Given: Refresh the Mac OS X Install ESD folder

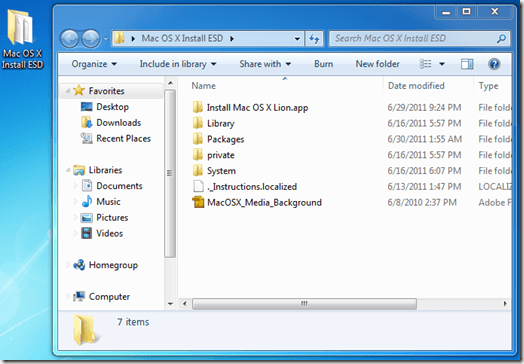Looking at the screenshot, I should click(x=314, y=39).
